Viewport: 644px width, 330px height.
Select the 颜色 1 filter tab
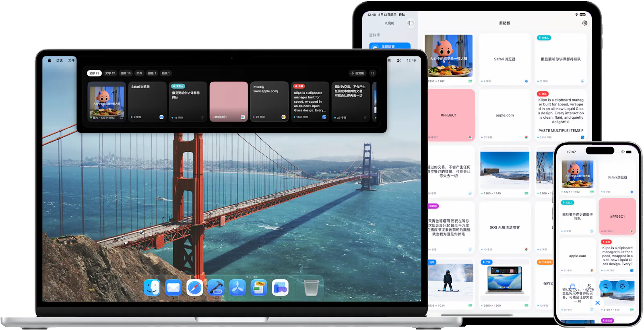click(x=152, y=73)
